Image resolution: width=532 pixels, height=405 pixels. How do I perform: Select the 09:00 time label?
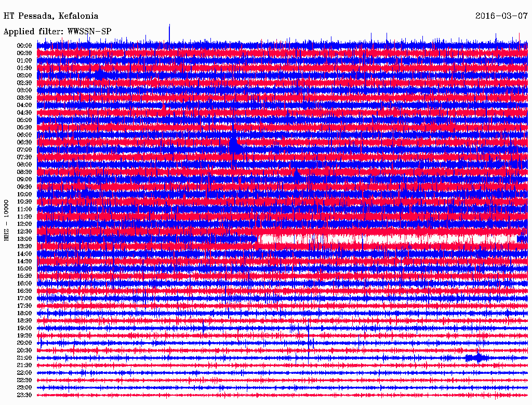click(24, 180)
